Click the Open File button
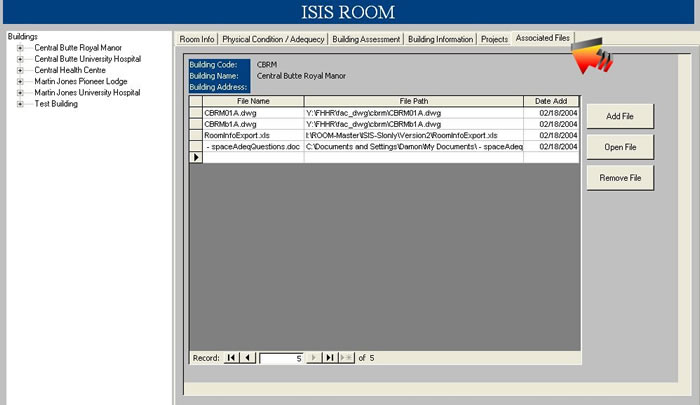 620,147
